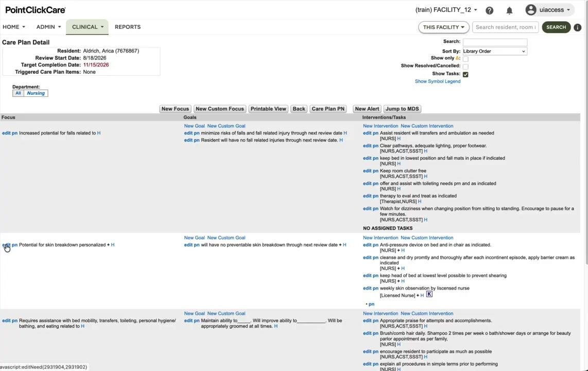Toggle the Show Resolved/Cancelled checkbox
This screenshot has width=588, height=371.
coord(465,66)
